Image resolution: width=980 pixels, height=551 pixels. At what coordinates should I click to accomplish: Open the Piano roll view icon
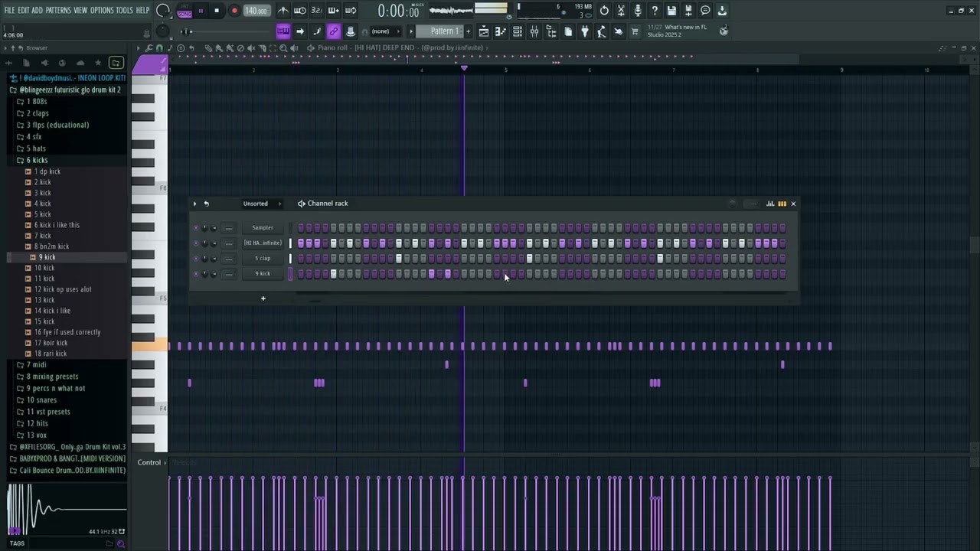tap(501, 31)
